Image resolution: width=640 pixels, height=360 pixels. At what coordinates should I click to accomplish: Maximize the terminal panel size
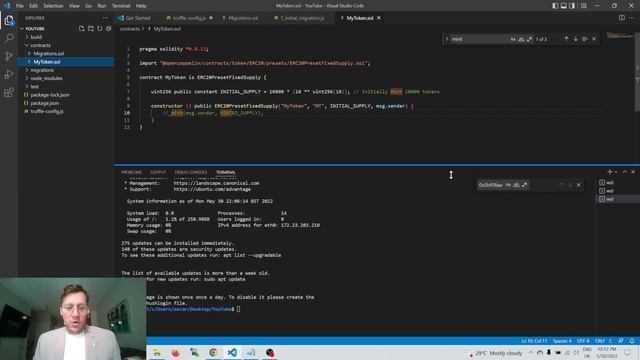click(624, 172)
